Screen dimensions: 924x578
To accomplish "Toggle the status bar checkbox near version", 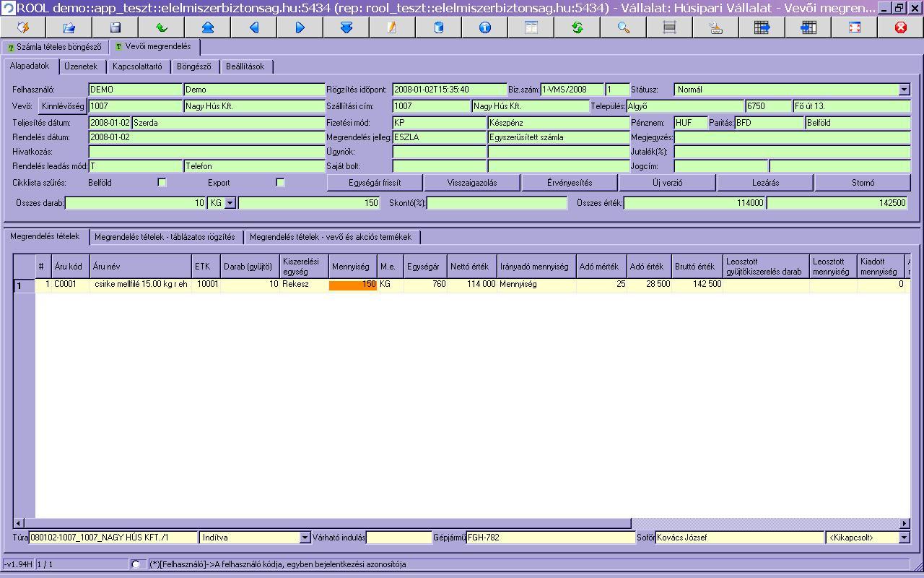I will click(135, 564).
